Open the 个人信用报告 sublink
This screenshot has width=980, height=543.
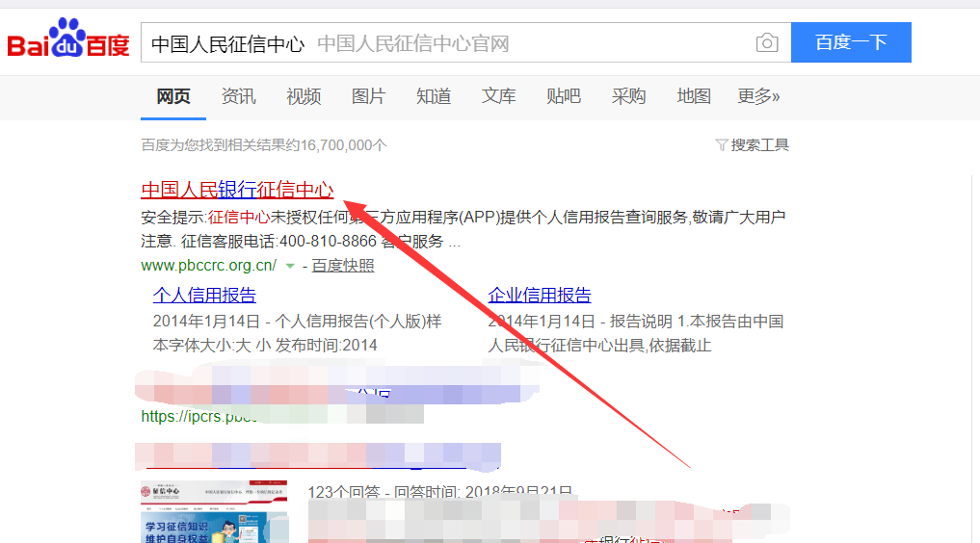point(204,296)
